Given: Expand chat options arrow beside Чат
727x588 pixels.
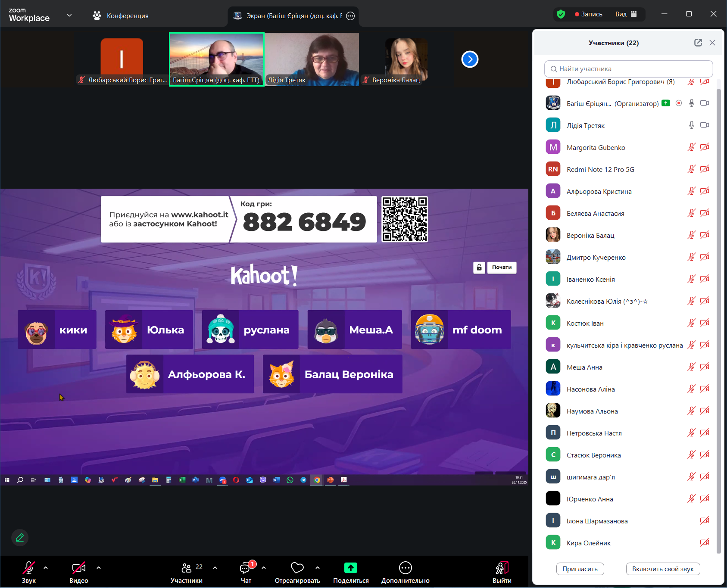Looking at the screenshot, I should (x=264, y=568).
